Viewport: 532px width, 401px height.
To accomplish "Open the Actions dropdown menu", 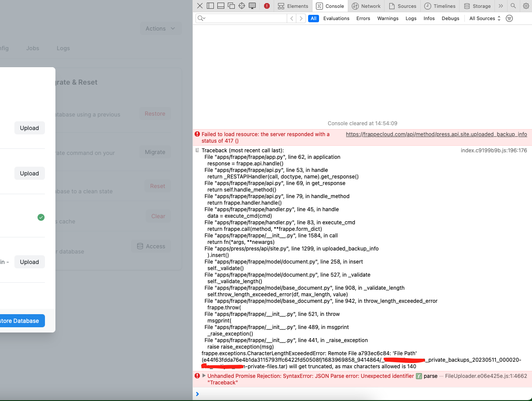I will point(161,28).
